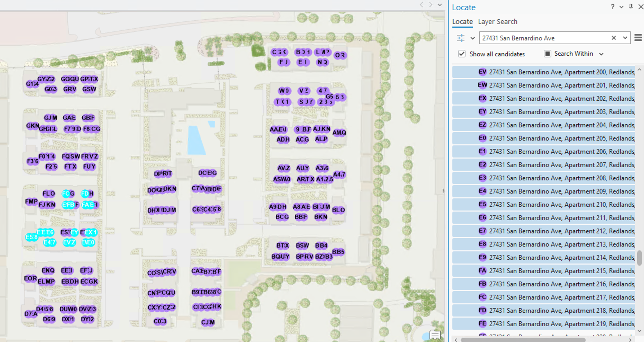Image resolution: width=644 pixels, height=342 pixels.
Task: Switch to the Layer Search tab
Action: click(498, 21)
